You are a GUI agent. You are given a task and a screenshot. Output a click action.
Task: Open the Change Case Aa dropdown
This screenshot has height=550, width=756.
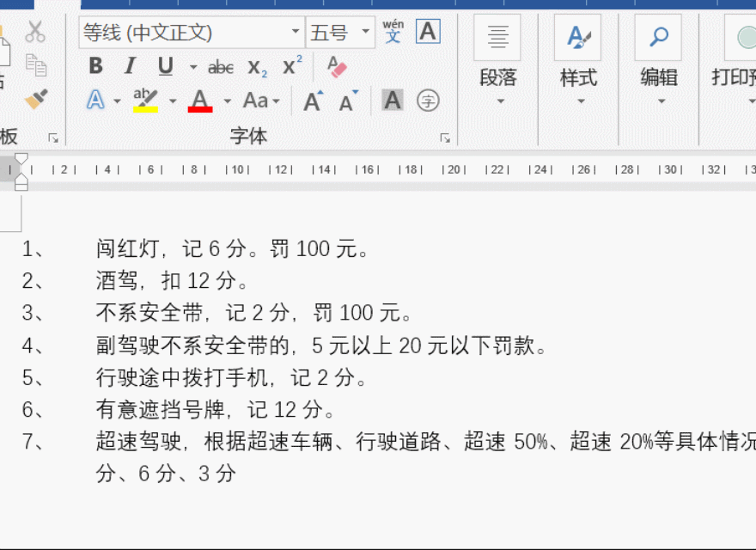(x=262, y=100)
